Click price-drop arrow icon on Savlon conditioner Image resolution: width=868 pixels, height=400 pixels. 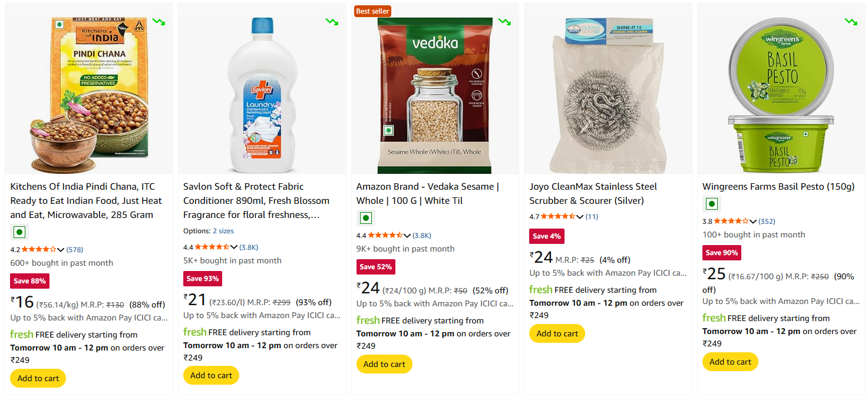pos(332,22)
